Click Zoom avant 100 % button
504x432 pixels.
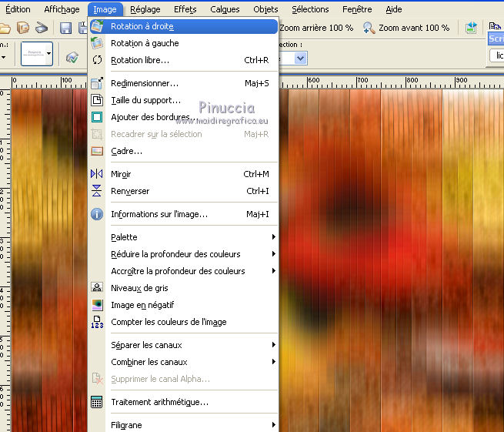point(406,28)
